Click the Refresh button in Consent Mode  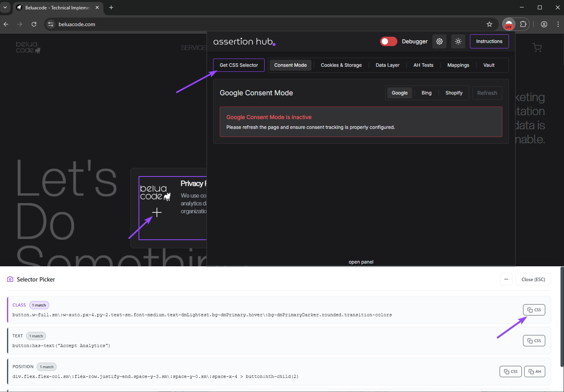pos(487,93)
